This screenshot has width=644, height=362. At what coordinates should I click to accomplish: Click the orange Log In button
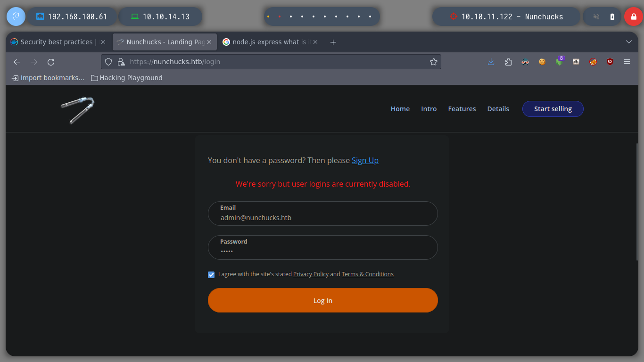(323, 300)
